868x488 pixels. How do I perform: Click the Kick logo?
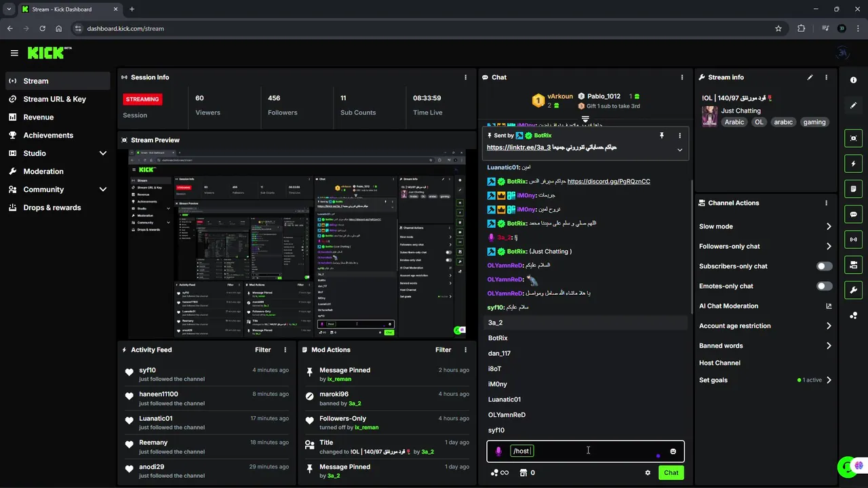[x=50, y=53]
